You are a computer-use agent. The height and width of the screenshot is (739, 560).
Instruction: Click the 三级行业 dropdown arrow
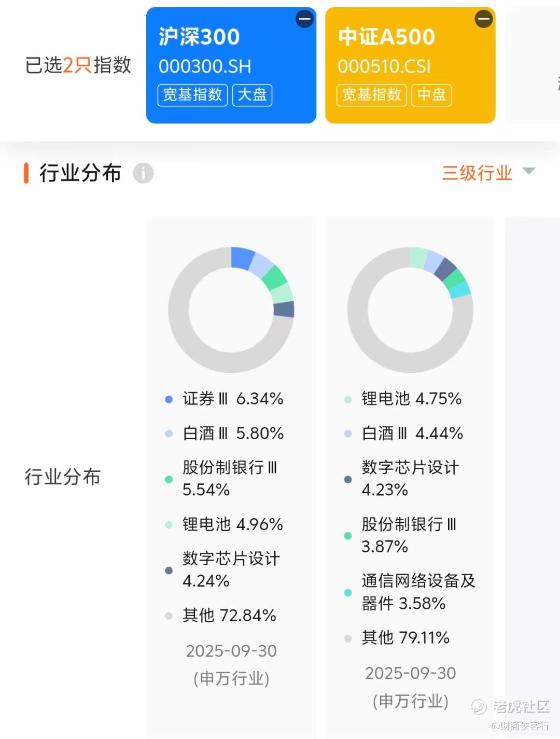528,171
